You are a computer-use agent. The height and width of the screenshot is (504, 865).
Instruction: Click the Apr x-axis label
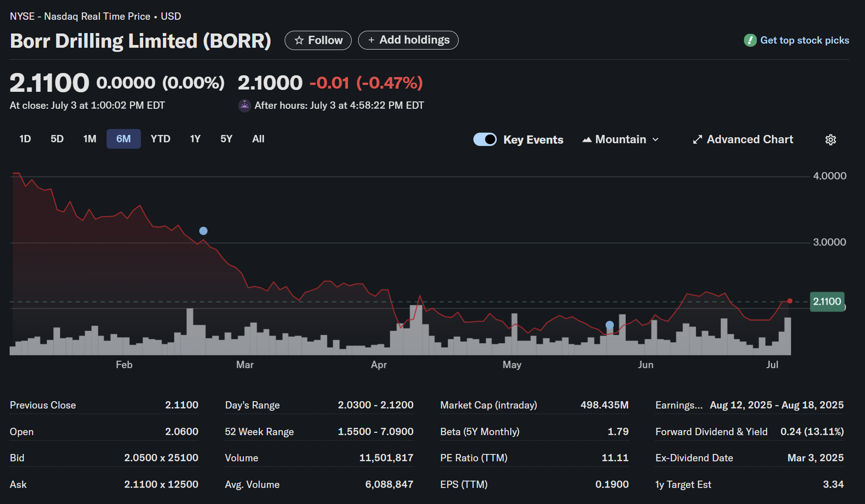pyautogui.click(x=379, y=365)
